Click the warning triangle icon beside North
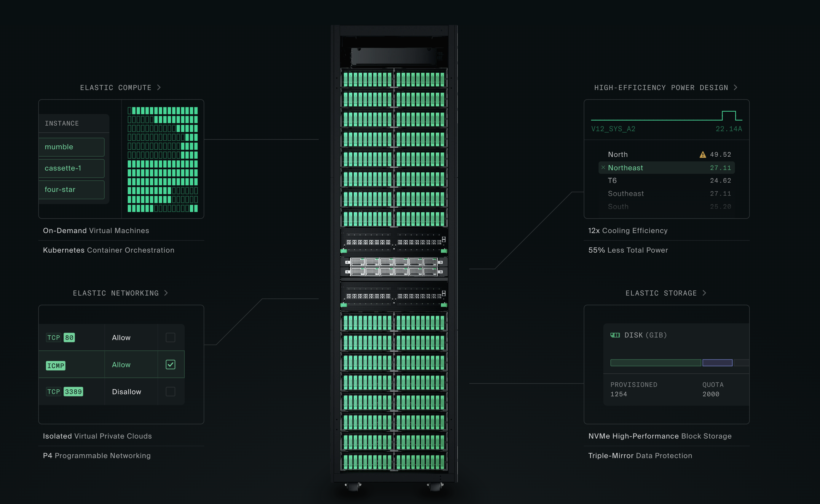 tap(703, 155)
